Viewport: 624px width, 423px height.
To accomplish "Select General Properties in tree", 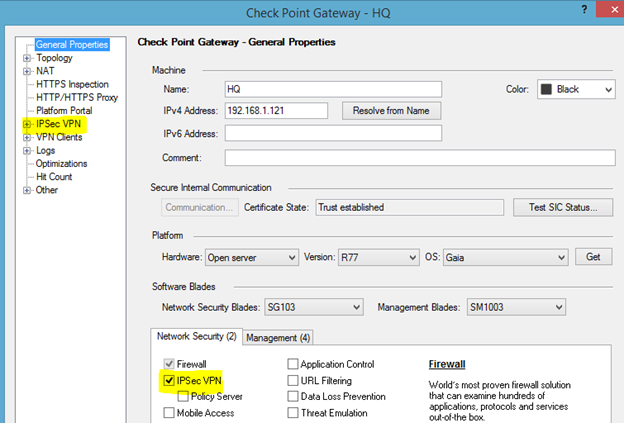I will click(72, 45).
